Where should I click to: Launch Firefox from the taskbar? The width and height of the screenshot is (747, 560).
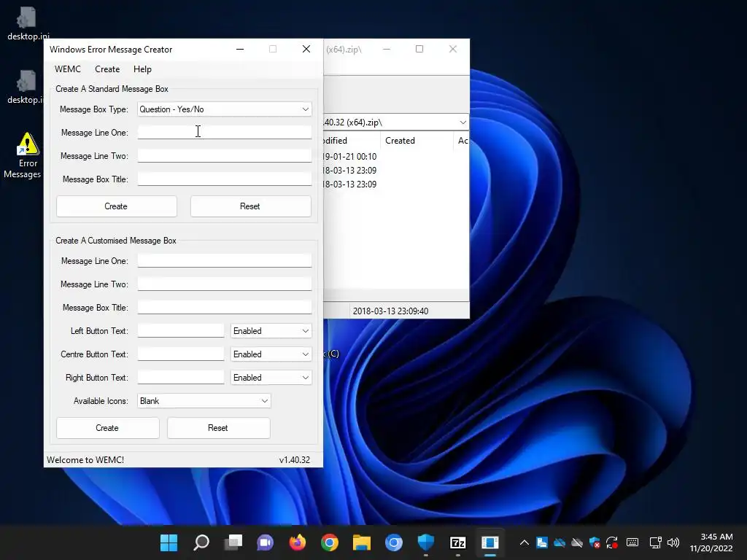click(x=298, y=542)
